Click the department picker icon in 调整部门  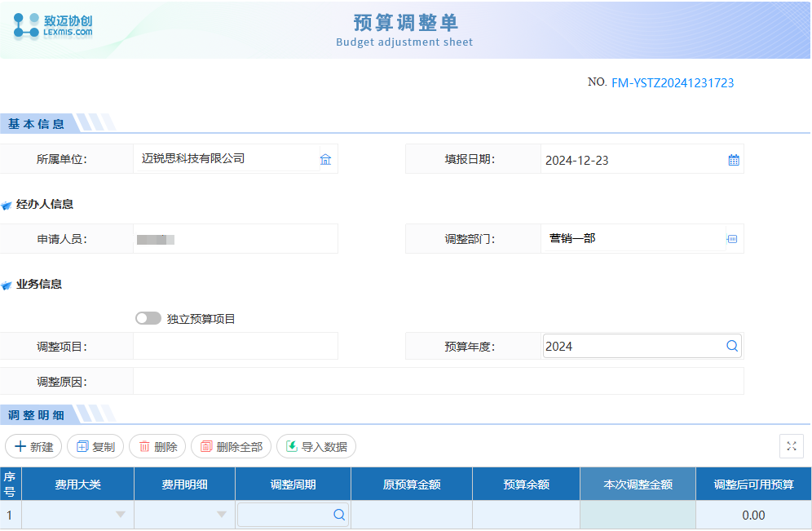click(x=731, y=239)
